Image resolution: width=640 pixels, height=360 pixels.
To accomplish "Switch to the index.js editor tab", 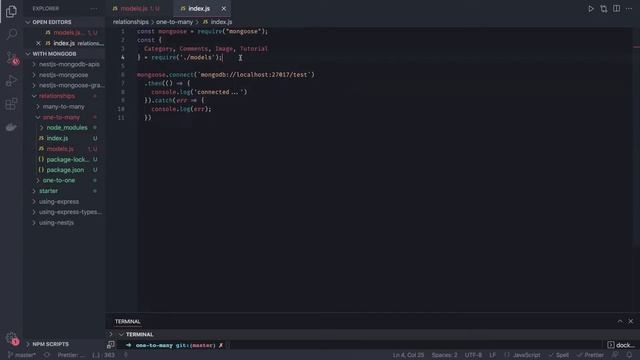I will coord(199,9).
